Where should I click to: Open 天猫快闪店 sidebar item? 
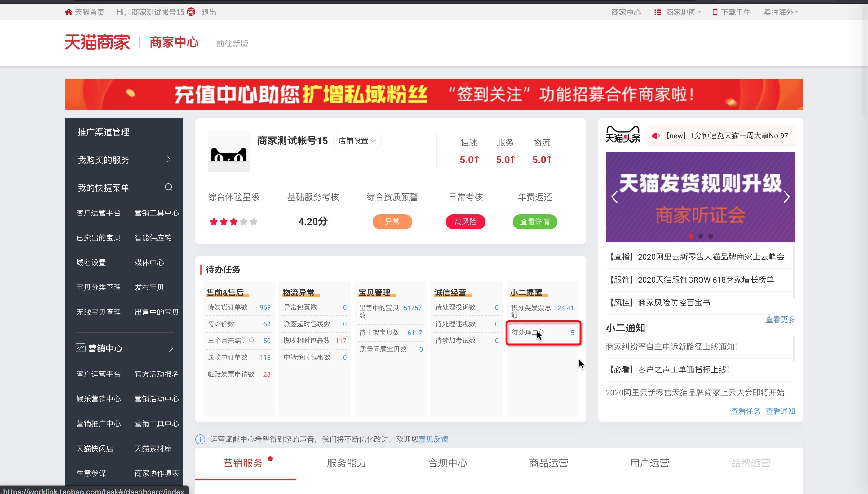(95, 448)
